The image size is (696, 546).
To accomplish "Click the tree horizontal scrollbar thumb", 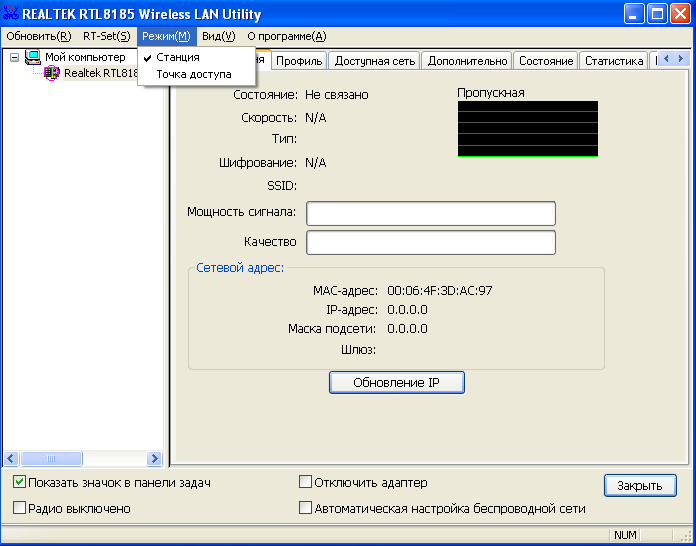I will (51, 459).
